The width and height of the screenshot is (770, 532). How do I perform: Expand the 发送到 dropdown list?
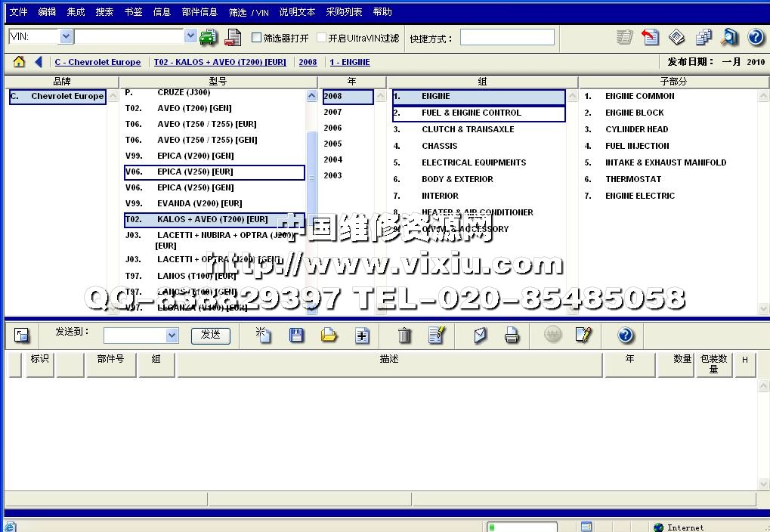point(172,336)
